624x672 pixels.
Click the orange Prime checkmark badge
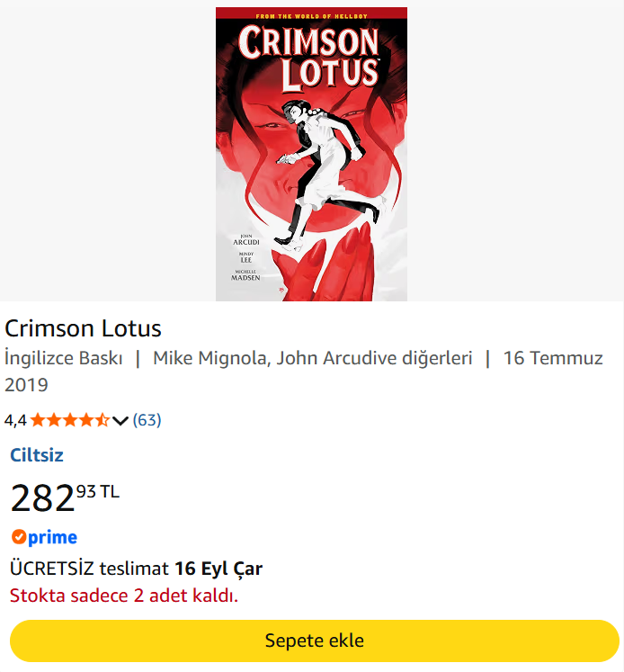pyautogui.click(x=19, y=536)
